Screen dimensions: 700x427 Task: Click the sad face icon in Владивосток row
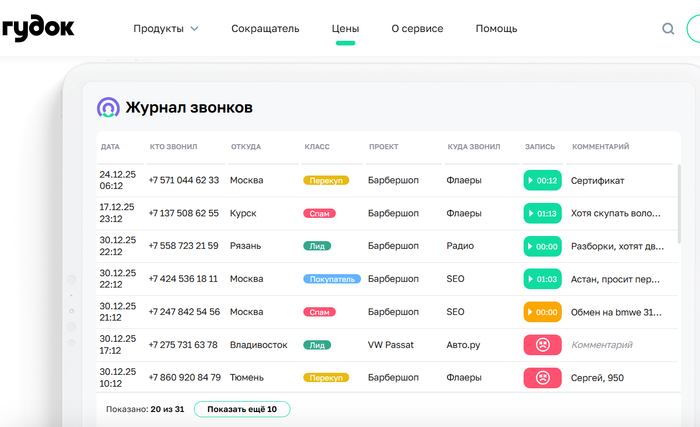click(x=542, y=345)
